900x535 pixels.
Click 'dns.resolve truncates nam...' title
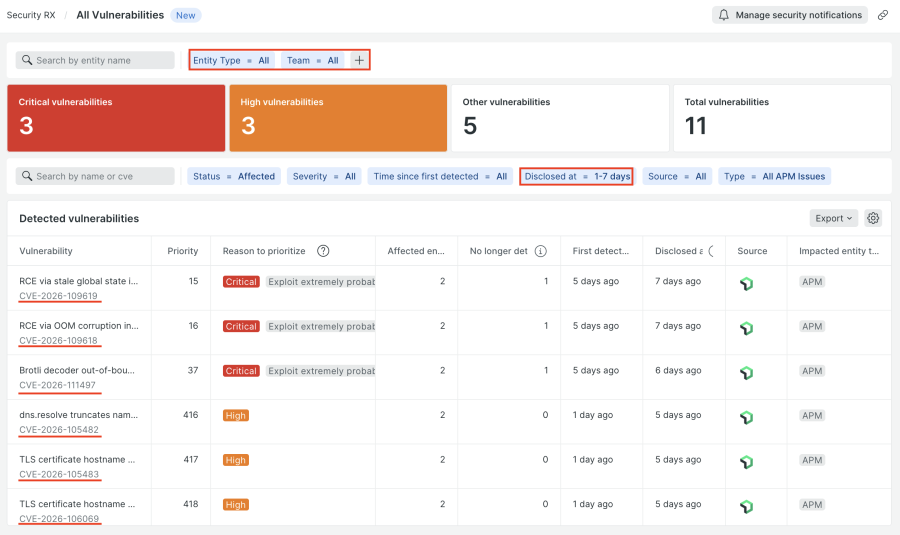pyautogui.click(x=79, y=415)
